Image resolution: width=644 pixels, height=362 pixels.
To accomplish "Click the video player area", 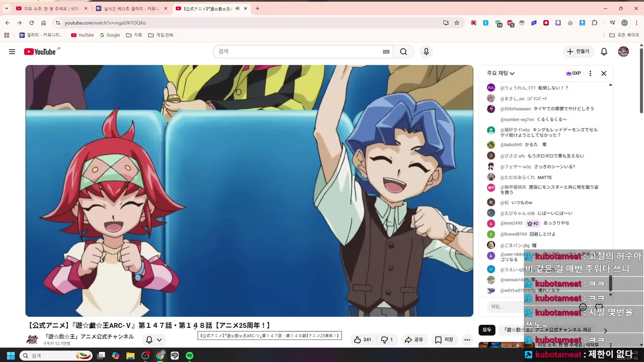I will pos(249,191).
